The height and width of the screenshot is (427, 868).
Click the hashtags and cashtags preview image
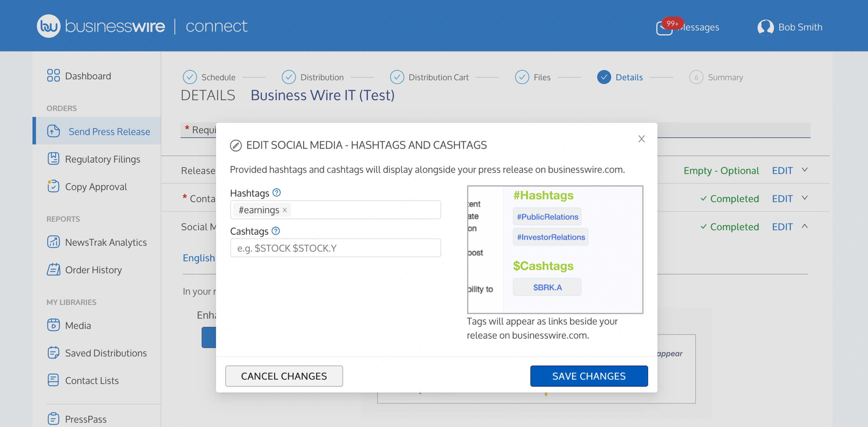pyautogui.click(x=555, y=250)
